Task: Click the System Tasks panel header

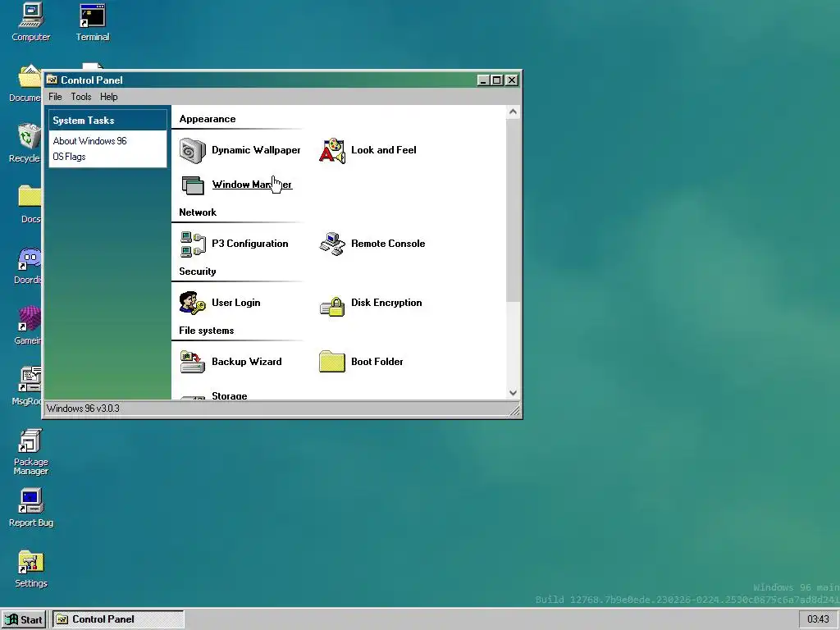Action: tap(107, 121)
